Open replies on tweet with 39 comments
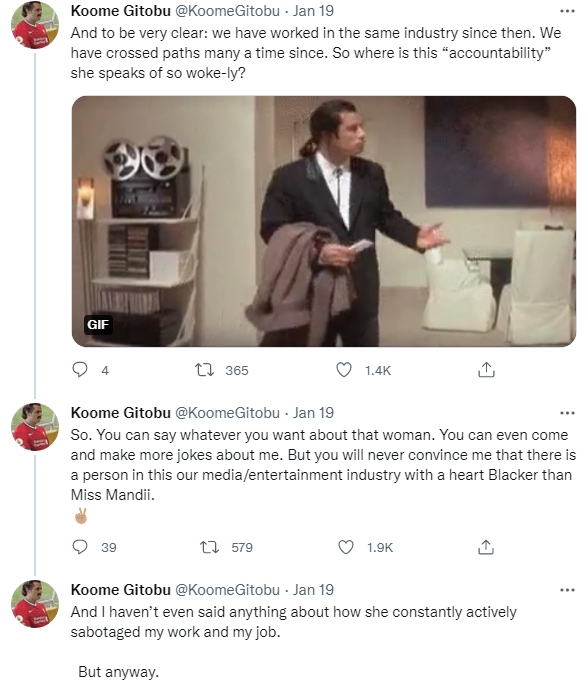The width and height of the screenshot is (588, 682). [x=80, y=547]
